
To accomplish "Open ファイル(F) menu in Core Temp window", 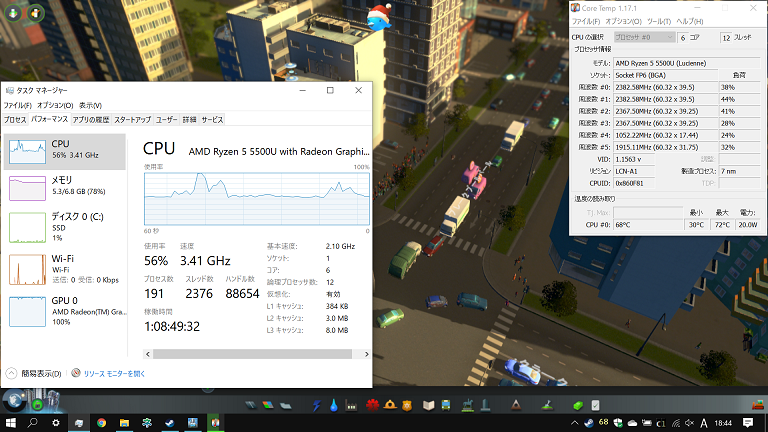I will (x=586, y=22).
